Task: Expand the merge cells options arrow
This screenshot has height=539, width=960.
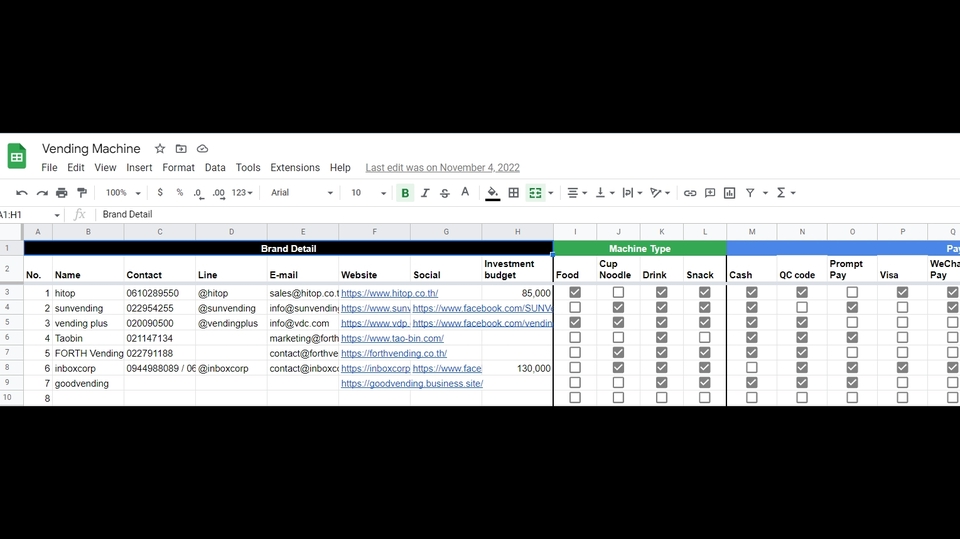Action: [x=550, y=193]
